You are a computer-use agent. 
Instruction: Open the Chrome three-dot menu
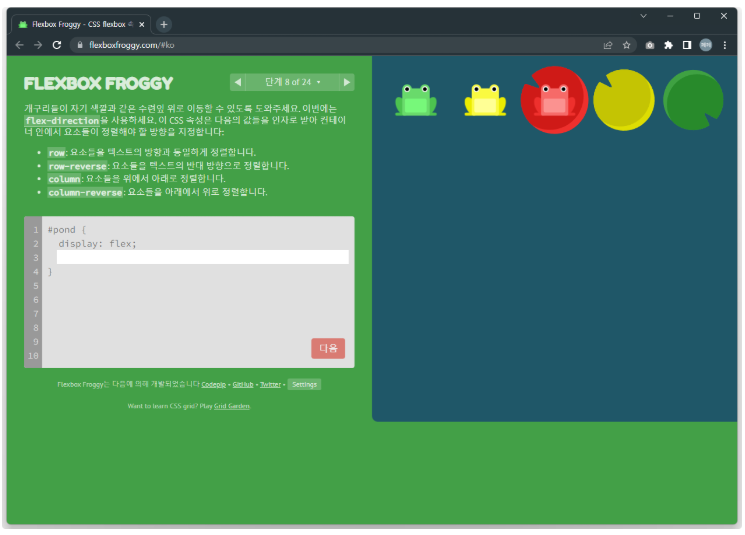pos(725,45)
